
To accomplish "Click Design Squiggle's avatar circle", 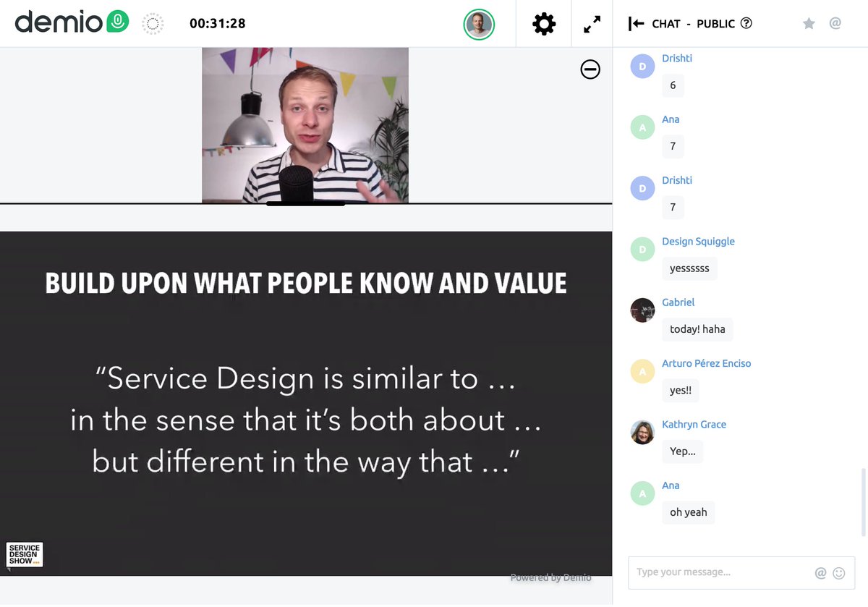I will point(642,250).
